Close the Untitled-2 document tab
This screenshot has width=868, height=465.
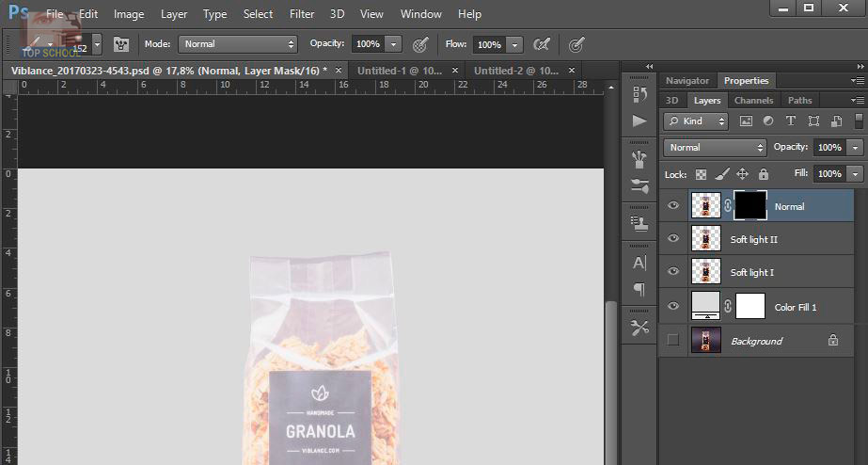tap(572, 71)
